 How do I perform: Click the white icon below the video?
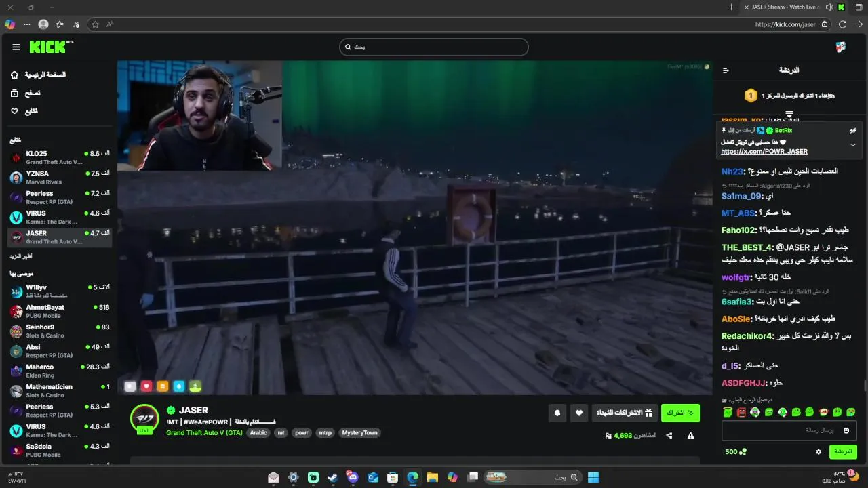[x=130, y=386]
